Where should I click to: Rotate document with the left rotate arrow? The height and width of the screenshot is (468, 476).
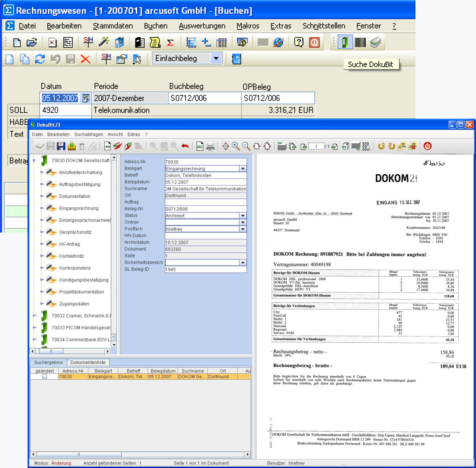coord(381,146)
